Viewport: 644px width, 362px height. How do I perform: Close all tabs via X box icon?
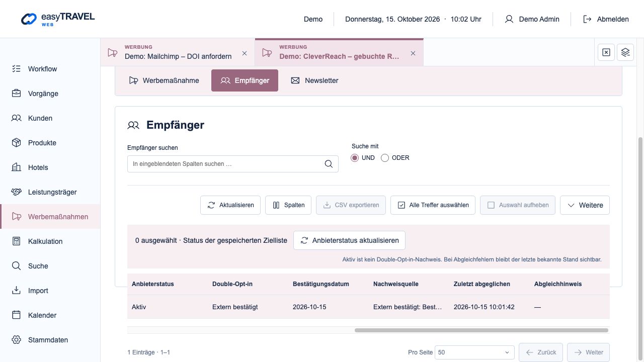point(606,52)
